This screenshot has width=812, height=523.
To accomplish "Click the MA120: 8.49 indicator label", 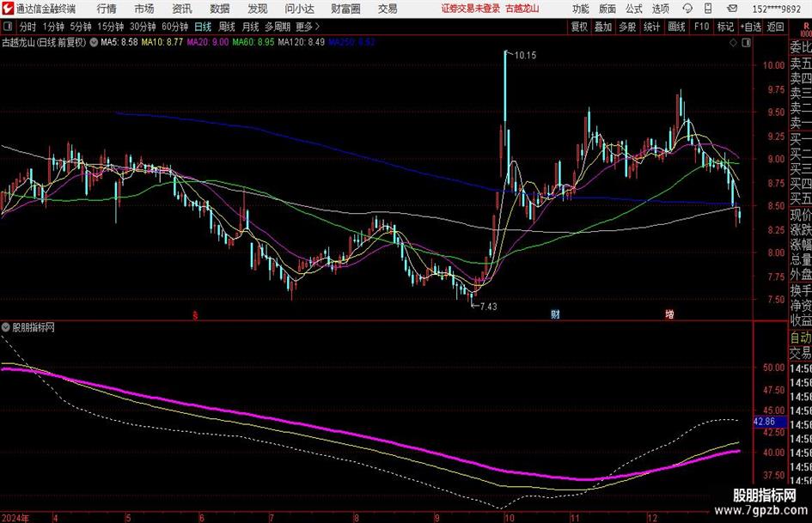I will tap(302, 42).
